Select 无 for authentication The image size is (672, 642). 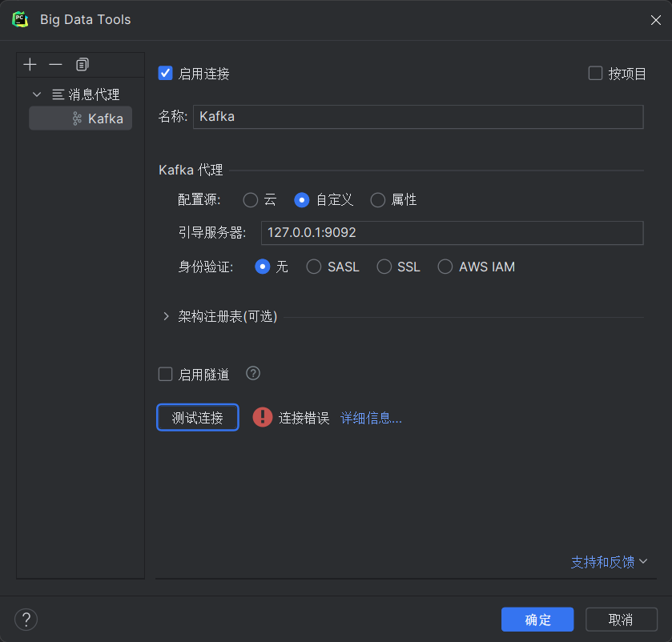[262, 267]
